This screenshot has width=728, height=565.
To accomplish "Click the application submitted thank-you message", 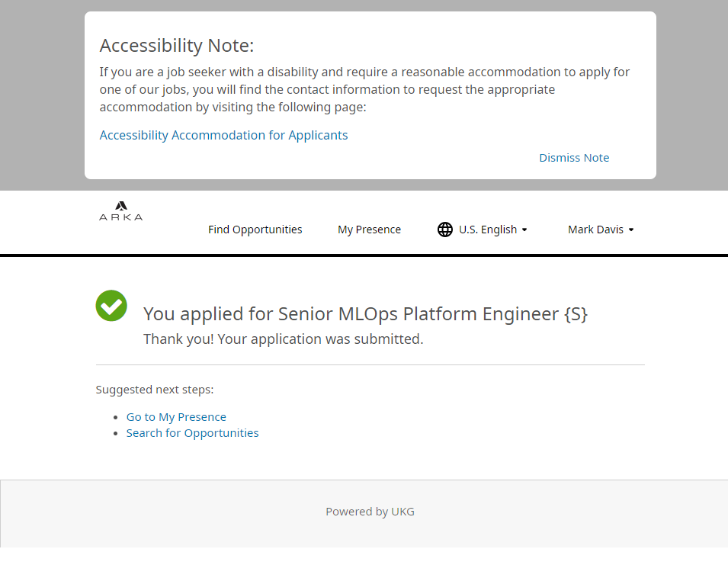I will pos(283,339).
